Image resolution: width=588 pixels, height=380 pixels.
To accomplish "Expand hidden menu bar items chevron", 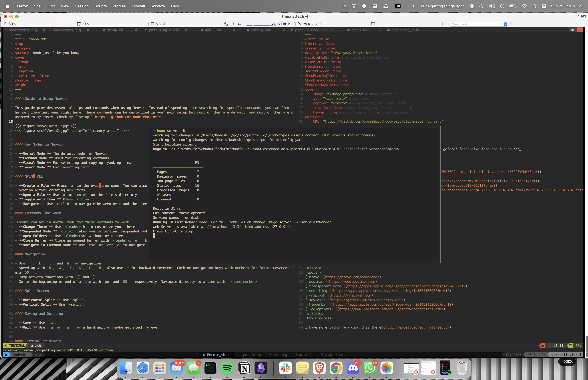I will pyautogui.click(x=413, y=6).
